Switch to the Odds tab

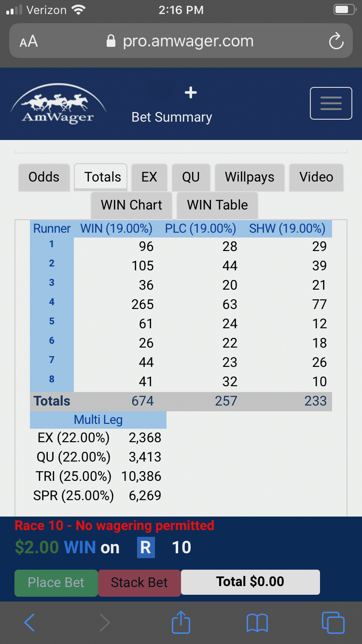(x=44, y=177)
